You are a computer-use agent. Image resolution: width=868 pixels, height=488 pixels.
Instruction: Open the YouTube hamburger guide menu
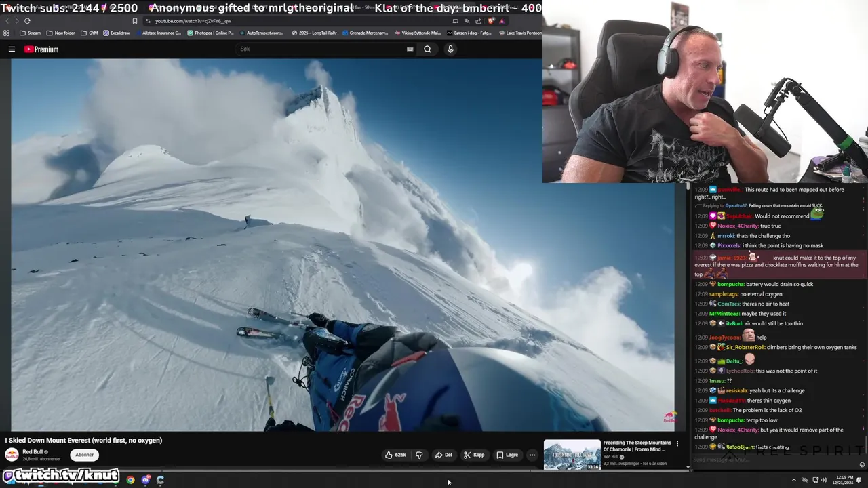12,49
